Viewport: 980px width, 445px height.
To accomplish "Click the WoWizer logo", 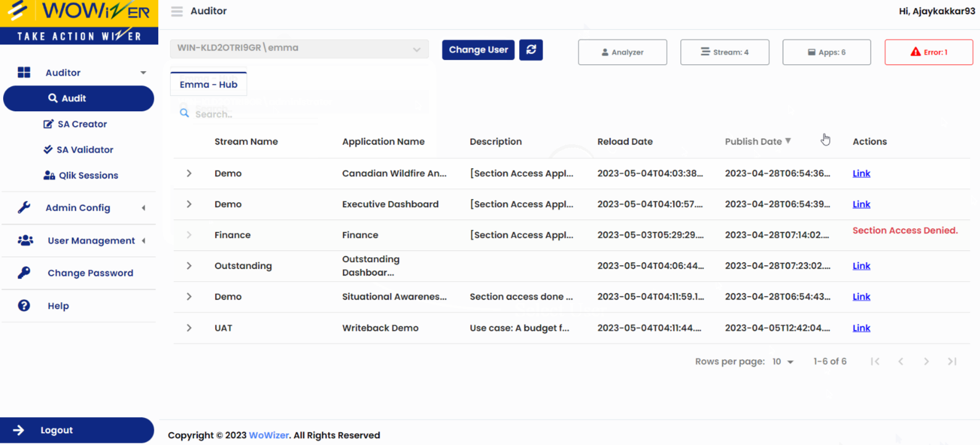I will 79,22.
